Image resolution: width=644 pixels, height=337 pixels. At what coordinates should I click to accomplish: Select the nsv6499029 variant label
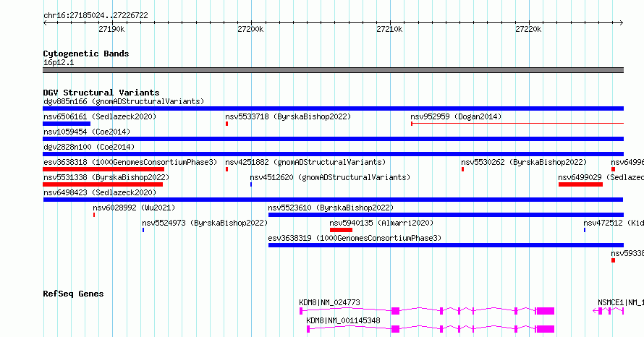tap(601, 177)
